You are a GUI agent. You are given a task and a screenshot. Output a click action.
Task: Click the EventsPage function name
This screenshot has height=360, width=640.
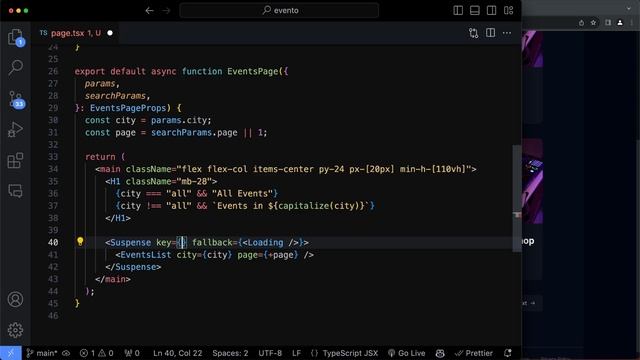pos(253,71)
